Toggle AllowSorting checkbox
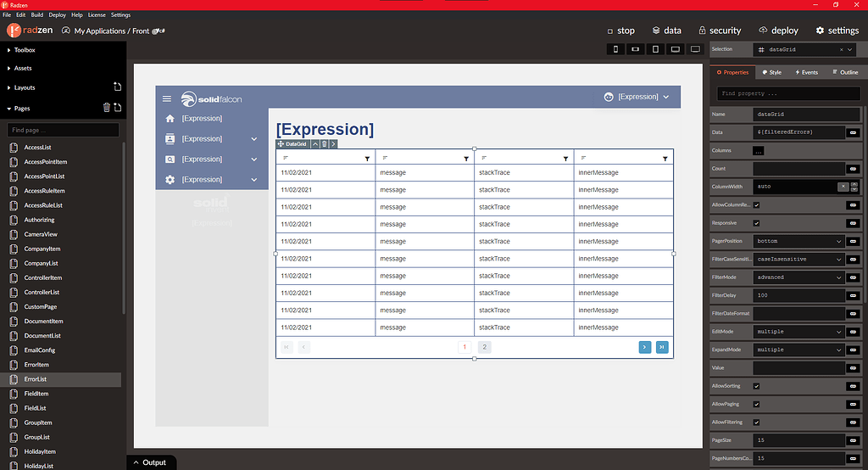868x470 pixels. 757,386
